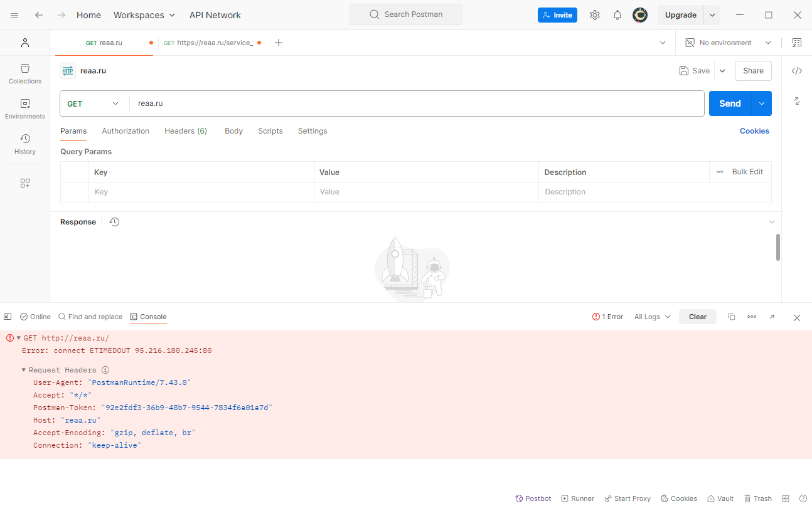Open the code snippet panel icon
The height and width of the screenshot is (506, 812).
(x=797, y=71)
